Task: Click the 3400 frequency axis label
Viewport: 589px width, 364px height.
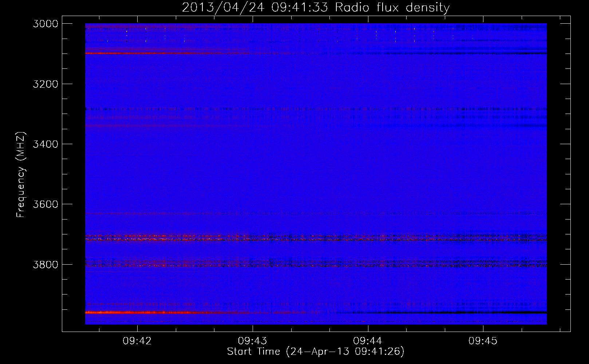Action: pos(46,144)
